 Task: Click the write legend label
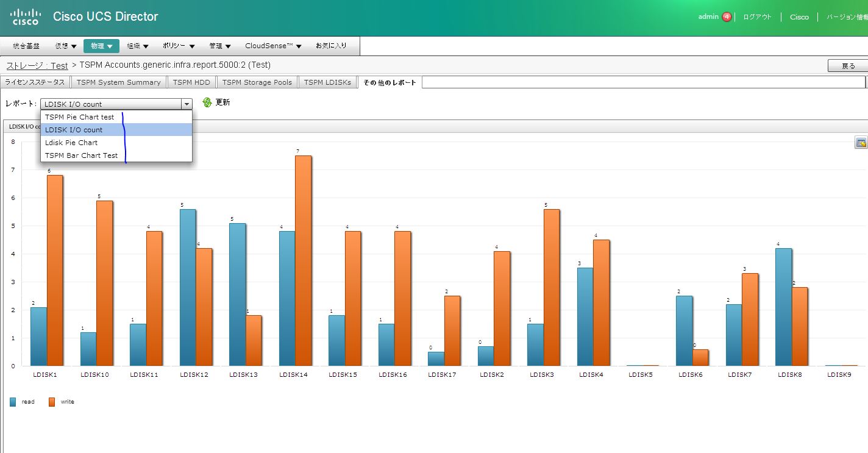point(68,402)
